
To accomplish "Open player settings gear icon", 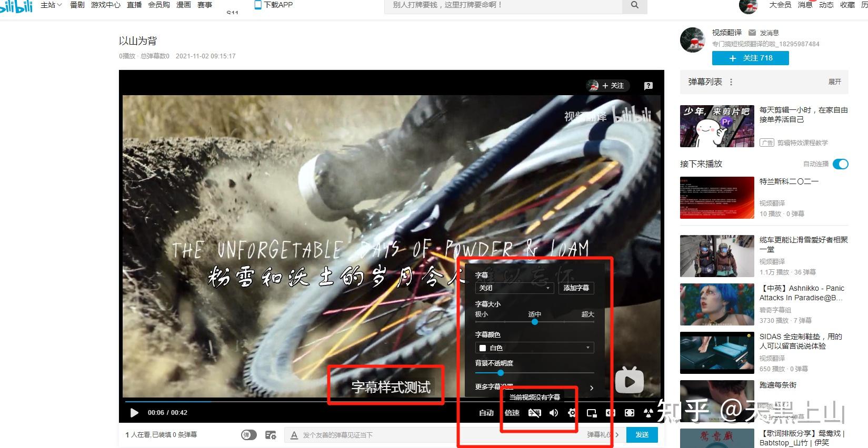I will 572,413.
